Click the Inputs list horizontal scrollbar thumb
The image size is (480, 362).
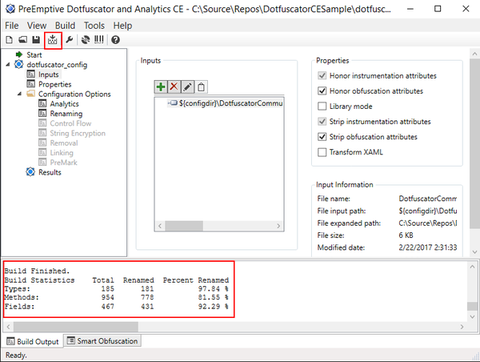(x=184, y=226)
